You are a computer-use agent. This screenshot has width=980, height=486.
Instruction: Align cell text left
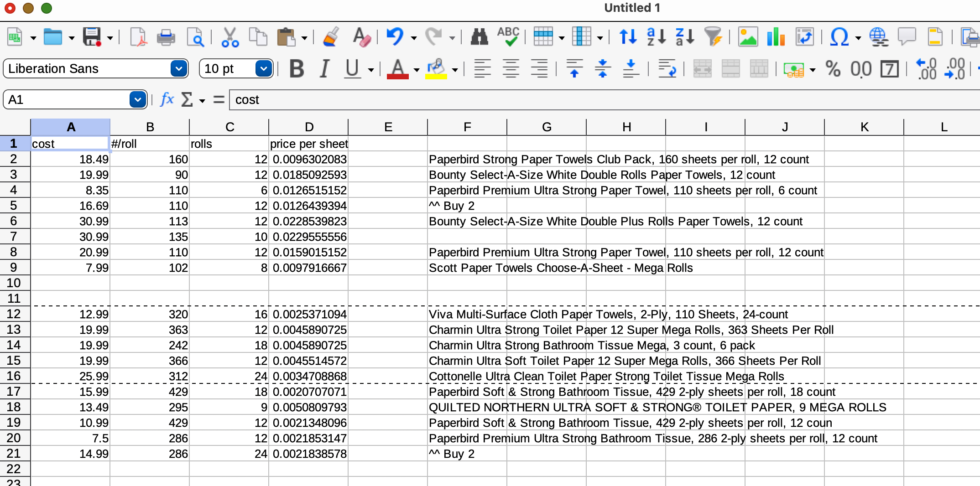(x=482, y=69)
